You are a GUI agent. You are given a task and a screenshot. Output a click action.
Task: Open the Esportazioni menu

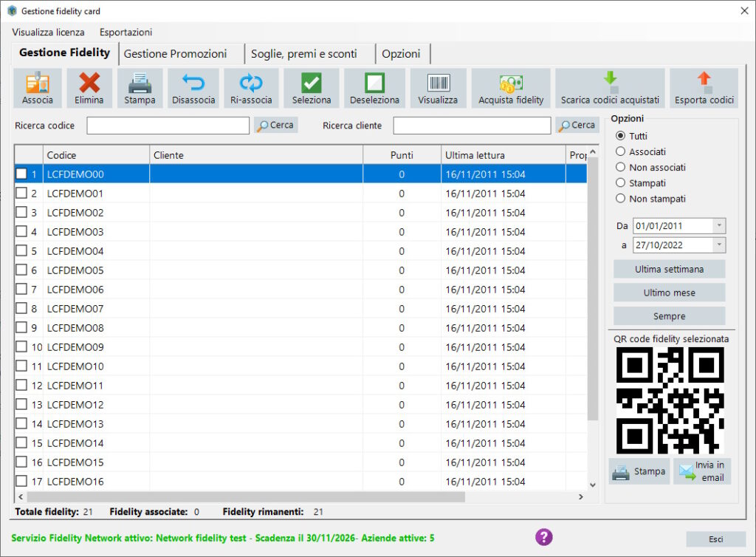[x=126, y=33]
